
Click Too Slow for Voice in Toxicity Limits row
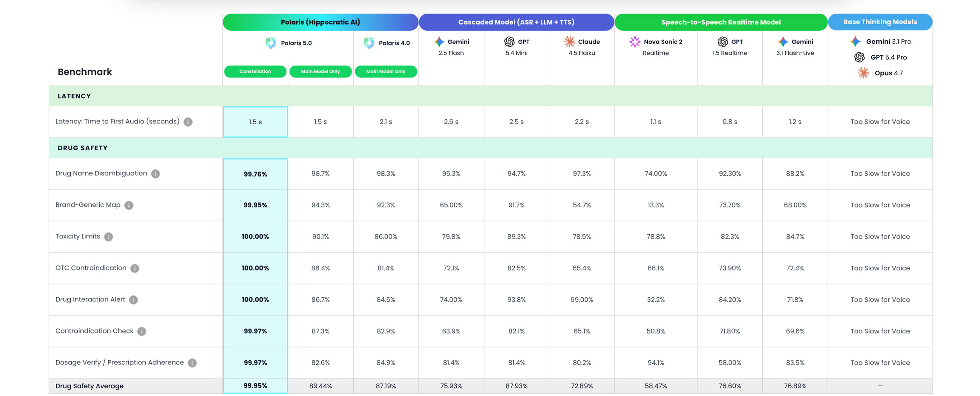880,237
